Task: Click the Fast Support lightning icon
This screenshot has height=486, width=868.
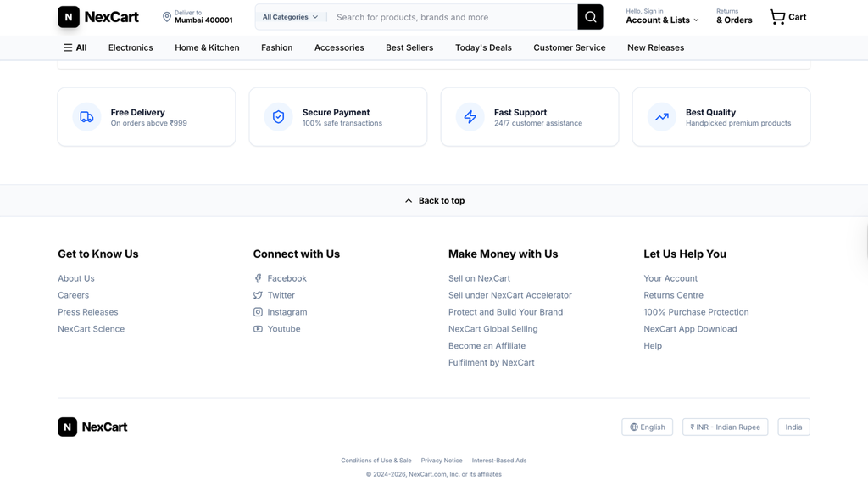Action: [x=470, y=117]
